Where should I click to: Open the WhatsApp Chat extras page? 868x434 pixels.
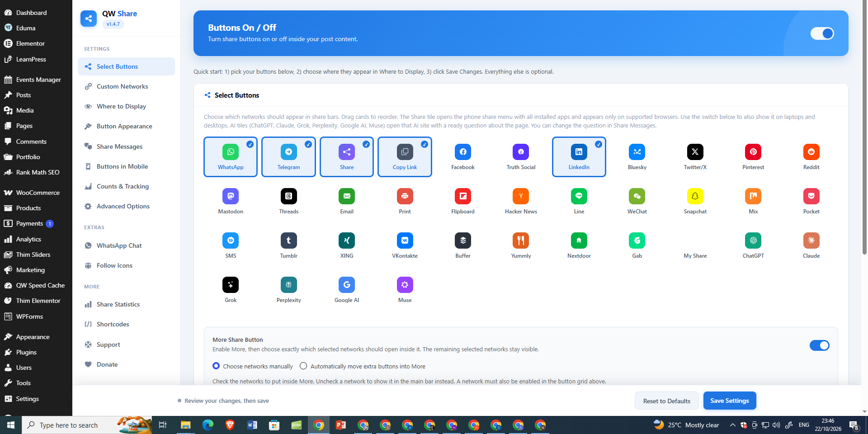126,245
